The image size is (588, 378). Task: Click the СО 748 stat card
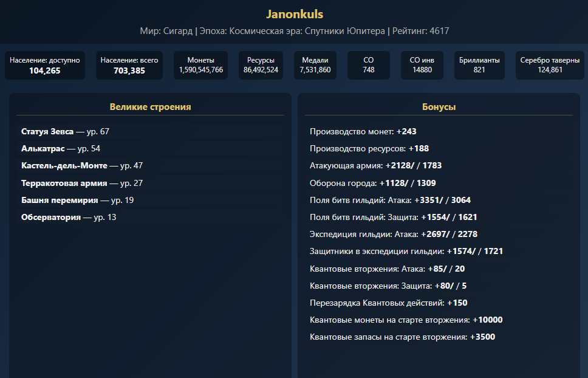coord(369,65)
